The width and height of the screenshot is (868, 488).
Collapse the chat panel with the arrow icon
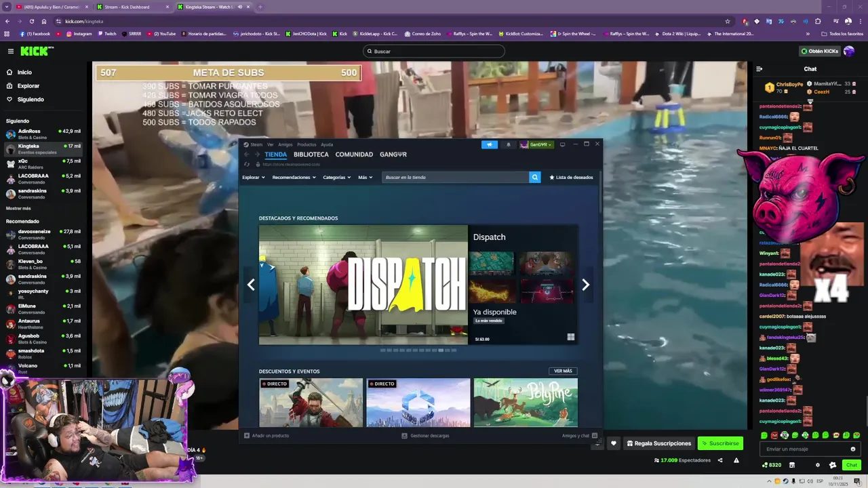[759, 68]
